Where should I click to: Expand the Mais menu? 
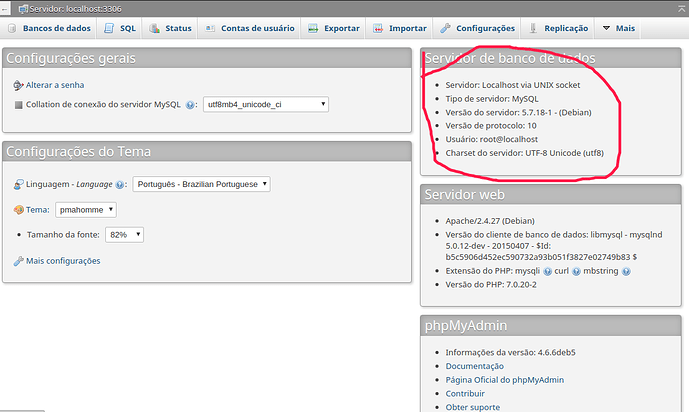pos(618,28)
